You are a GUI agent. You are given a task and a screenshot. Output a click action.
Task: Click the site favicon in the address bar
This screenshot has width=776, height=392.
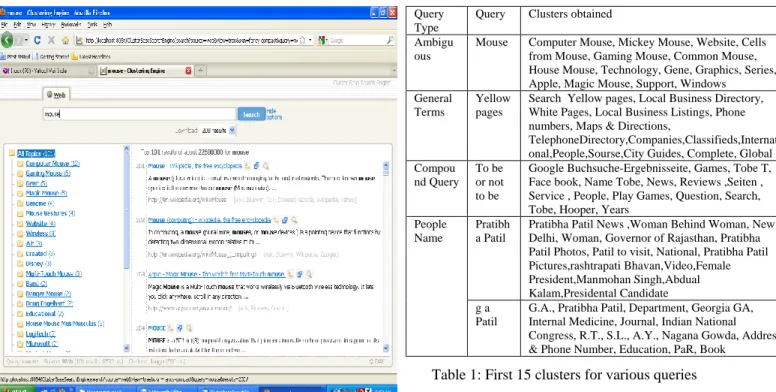point(79,41)
